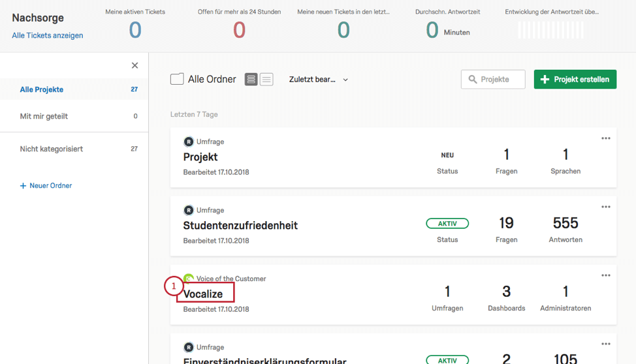Open the Vocalize project

(x=203, y=294)
